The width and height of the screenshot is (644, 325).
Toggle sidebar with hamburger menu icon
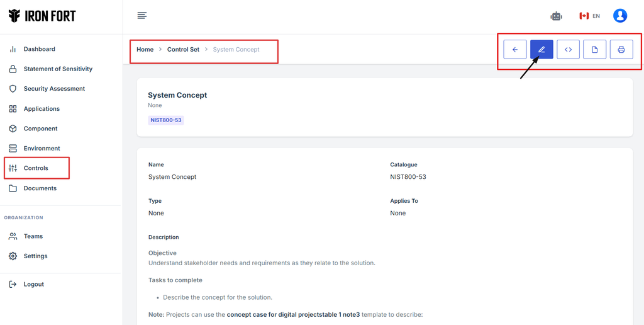(x=142, y=16)
